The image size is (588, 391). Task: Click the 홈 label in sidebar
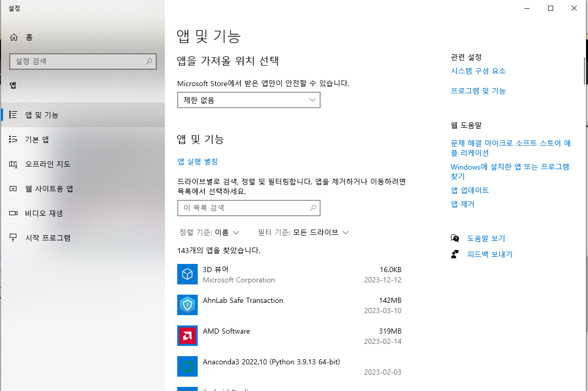tap(29, 37)
